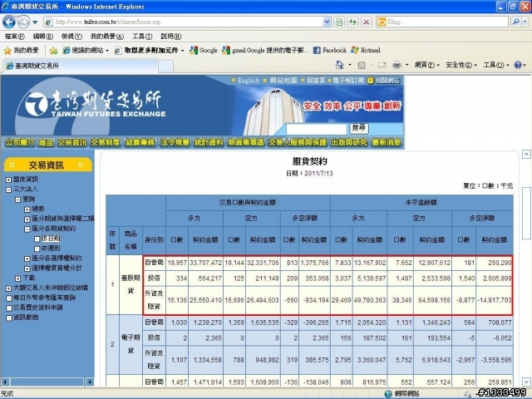Click the new tab button
The width and height of the screenshot is (532, 399).
click(x=166, y=66)
